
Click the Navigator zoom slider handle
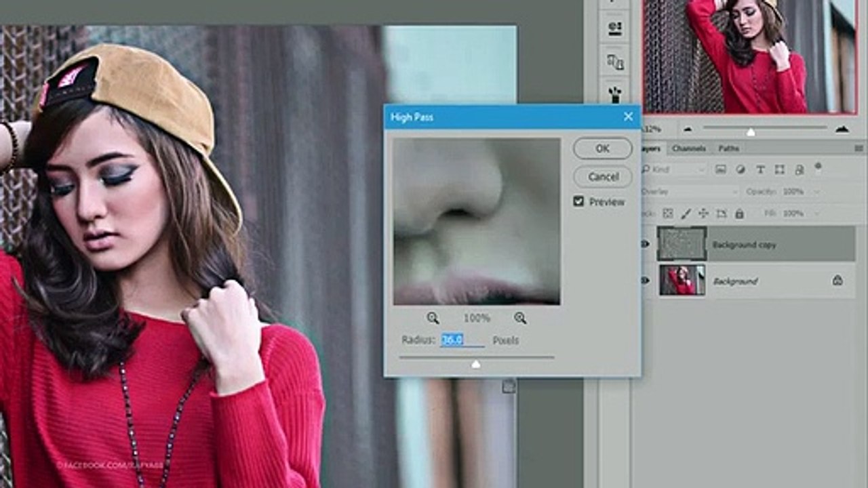click(750, 131)
